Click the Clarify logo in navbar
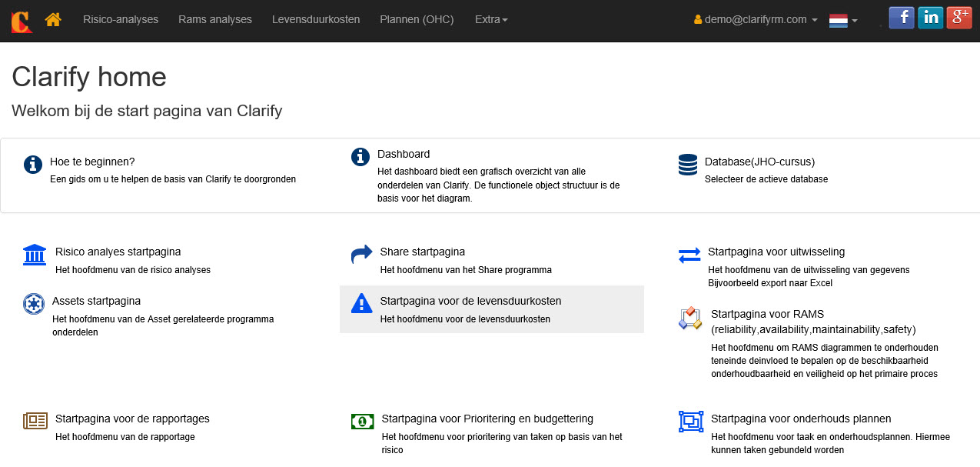This screenshot has height=467, width=980. 22,21
